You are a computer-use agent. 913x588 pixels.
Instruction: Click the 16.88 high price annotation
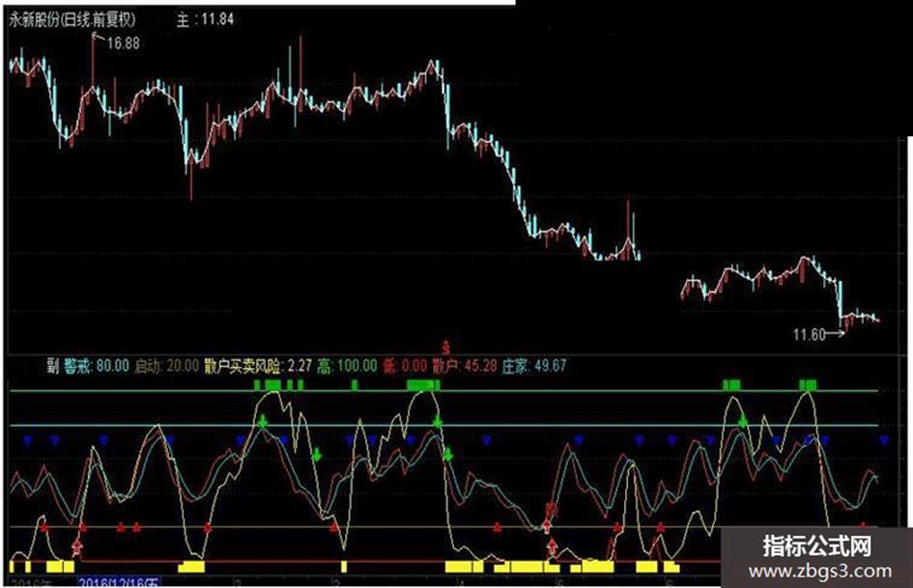click(x=123, y=43)
